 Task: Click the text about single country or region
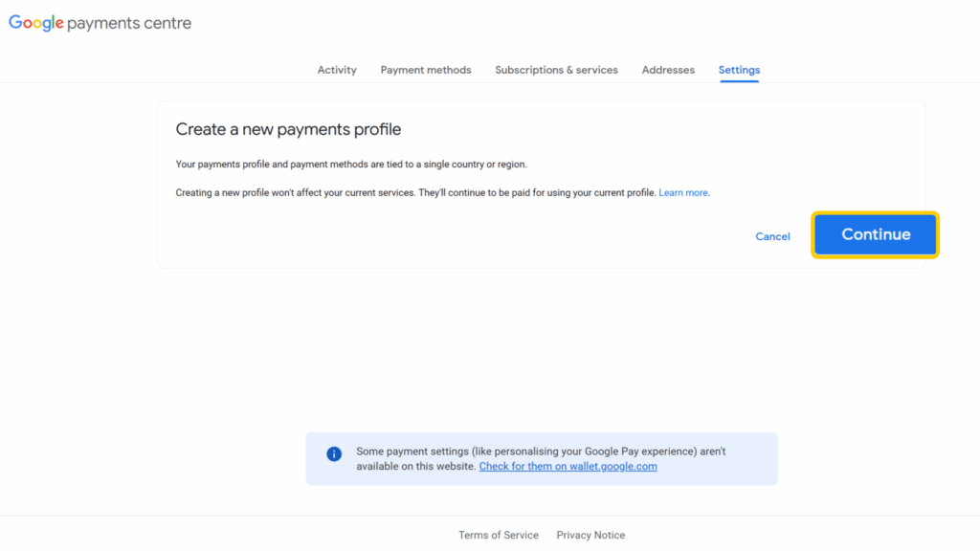click(351, 165)
